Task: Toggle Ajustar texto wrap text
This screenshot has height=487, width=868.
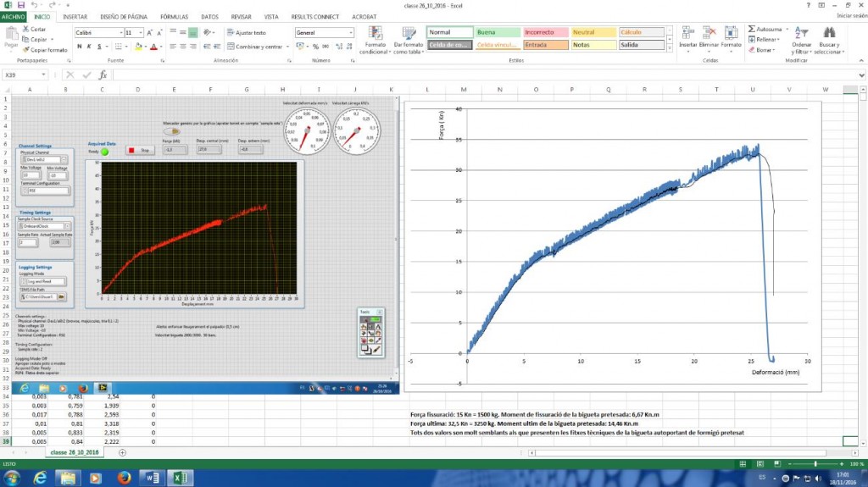Action: tap(247, 33)
